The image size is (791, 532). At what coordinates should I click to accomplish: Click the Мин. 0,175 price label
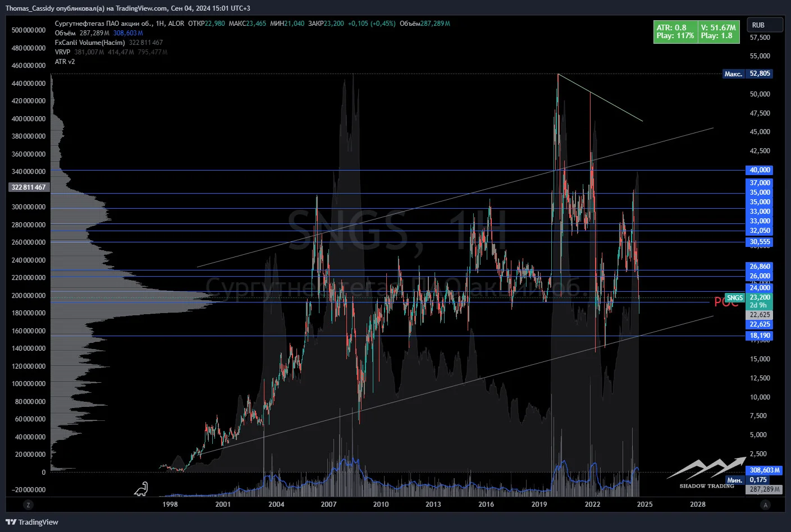tap(747, 480)
